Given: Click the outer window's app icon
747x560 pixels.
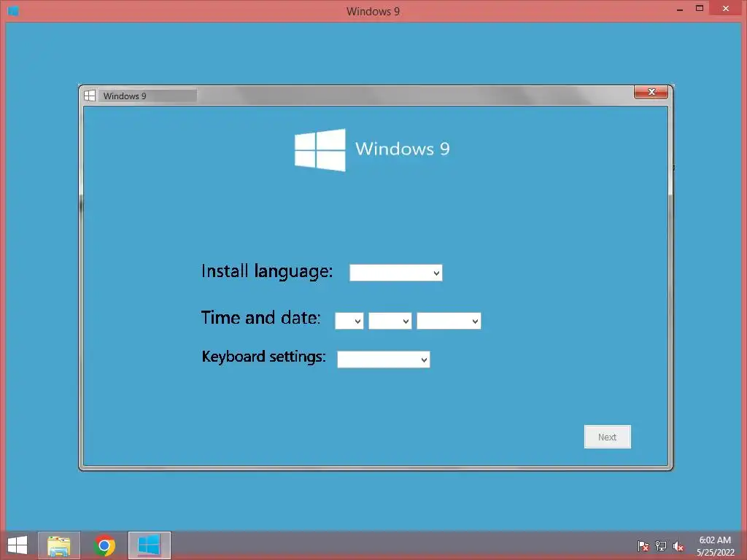Looking at the screenshot, I should pyautogui.click(x=13, y=10).
